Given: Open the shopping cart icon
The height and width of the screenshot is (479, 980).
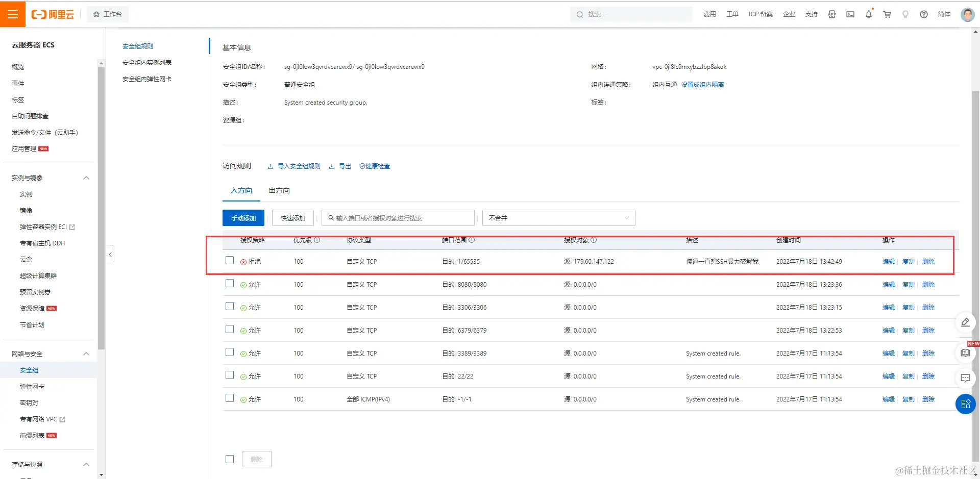Looking at the screenshot, I should 887,14.
